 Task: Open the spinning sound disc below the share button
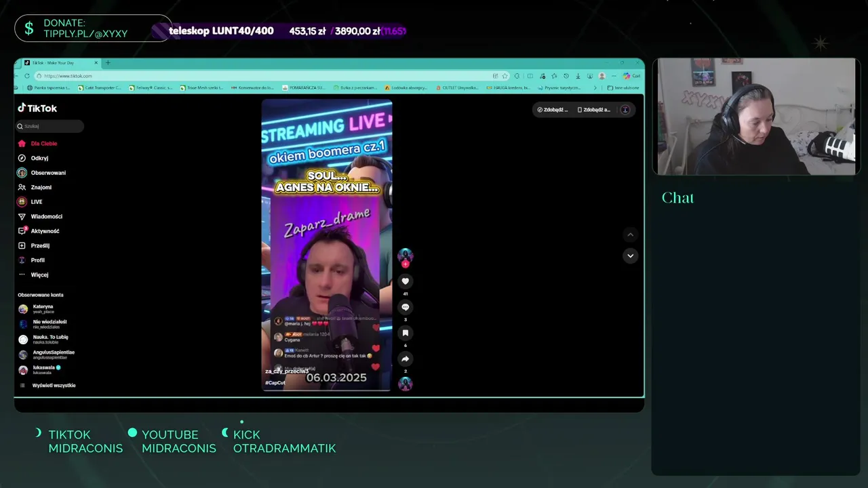click(406, 384)
